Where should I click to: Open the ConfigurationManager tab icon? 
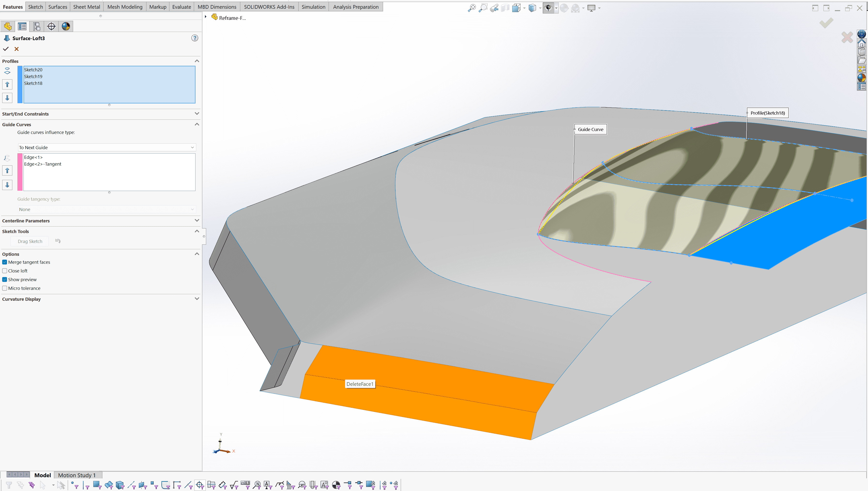click(37, 26)
